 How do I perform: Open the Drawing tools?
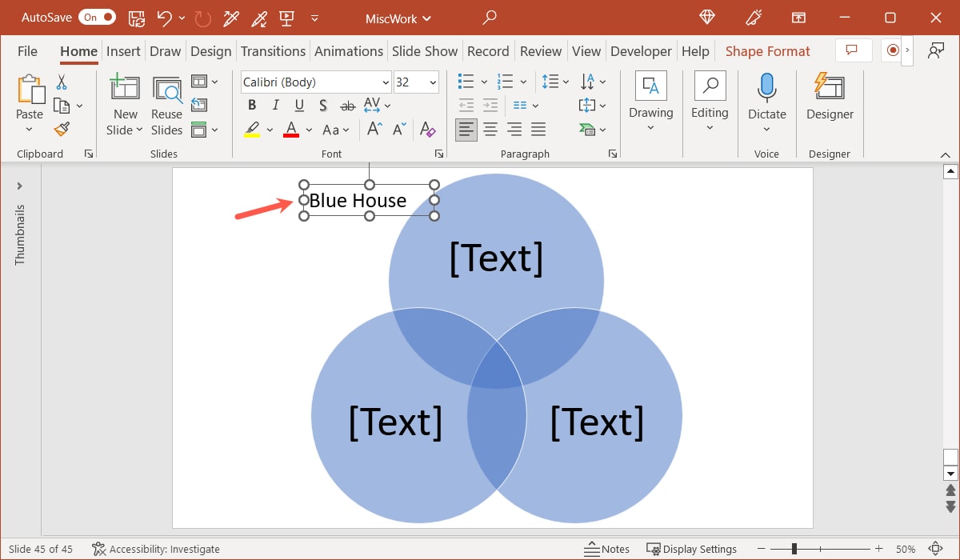pyautogui.click(x=650, y=100)
